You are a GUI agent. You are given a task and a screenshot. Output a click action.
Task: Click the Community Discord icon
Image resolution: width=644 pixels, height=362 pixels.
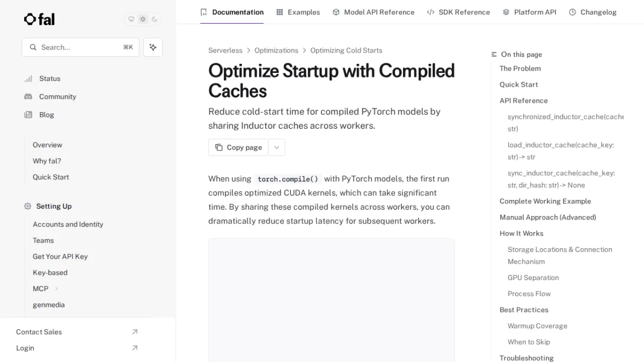tap(28, 97)
